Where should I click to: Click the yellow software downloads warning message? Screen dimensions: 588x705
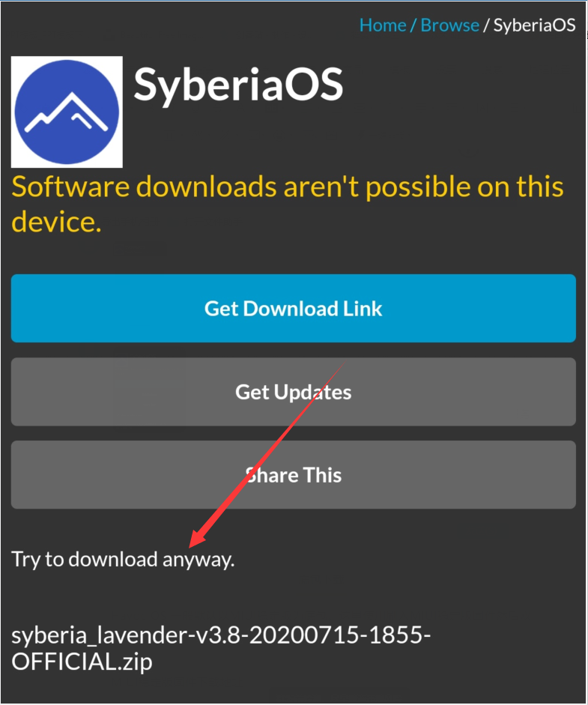pos(287,204)
